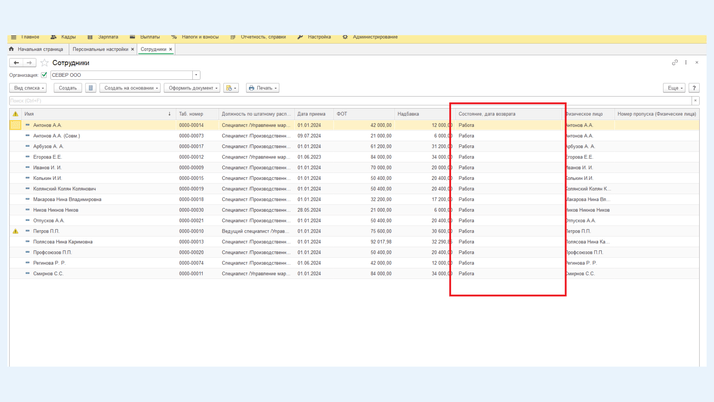Open help with the question mark button

694,88
